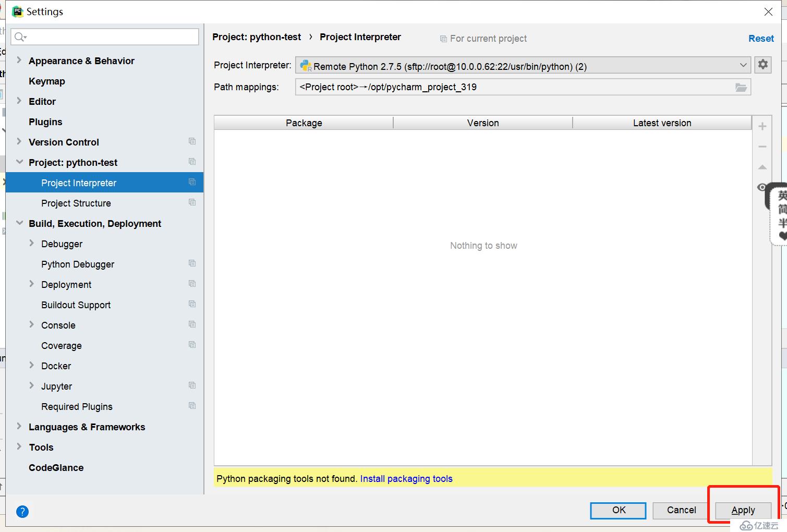
Task: Select Project Interpreter in the tree
Action: point(79,183)
